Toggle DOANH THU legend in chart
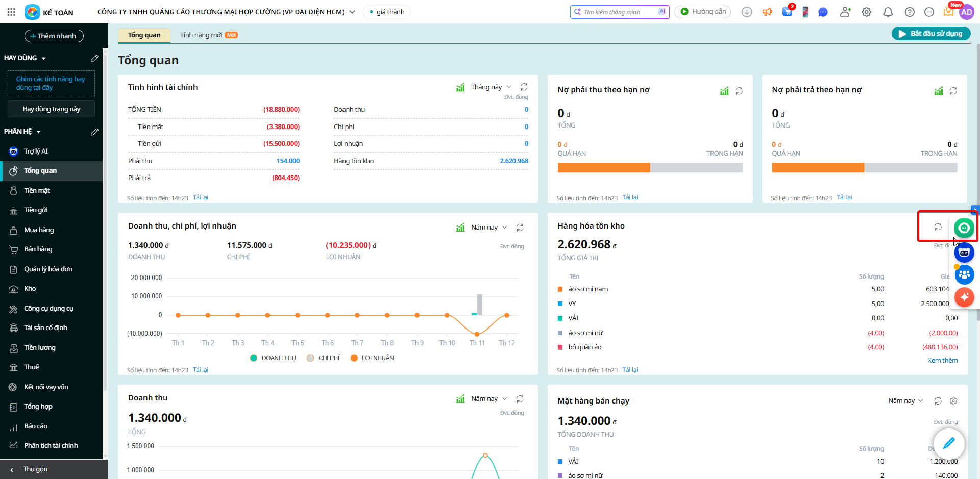980x479 pixels. 273,358
